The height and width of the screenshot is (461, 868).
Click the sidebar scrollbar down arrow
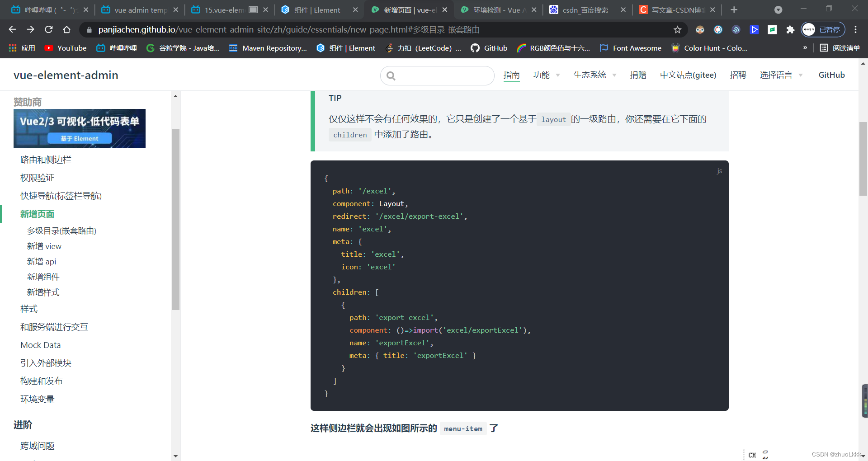[x=175, y=456]
